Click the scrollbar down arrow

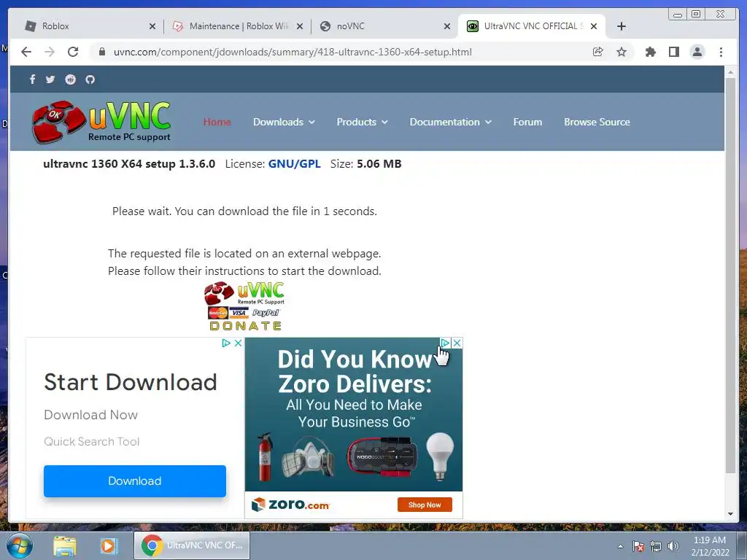coord(730,514)
